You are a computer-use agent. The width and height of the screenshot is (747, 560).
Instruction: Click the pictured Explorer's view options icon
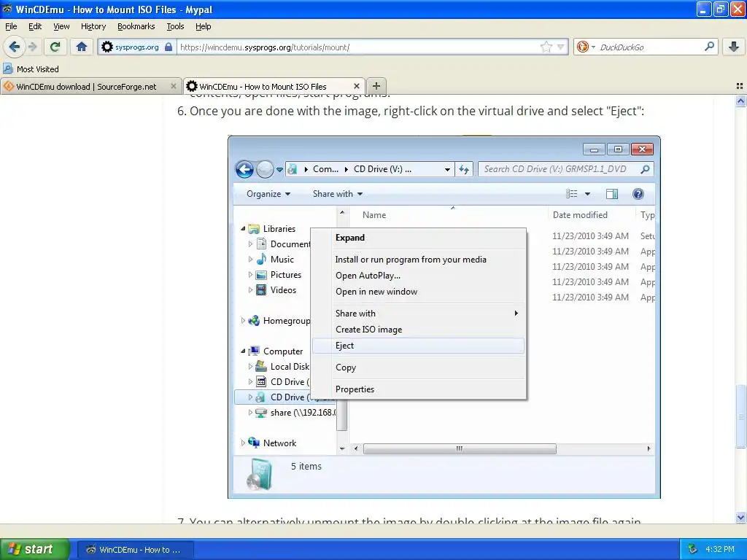571,194
